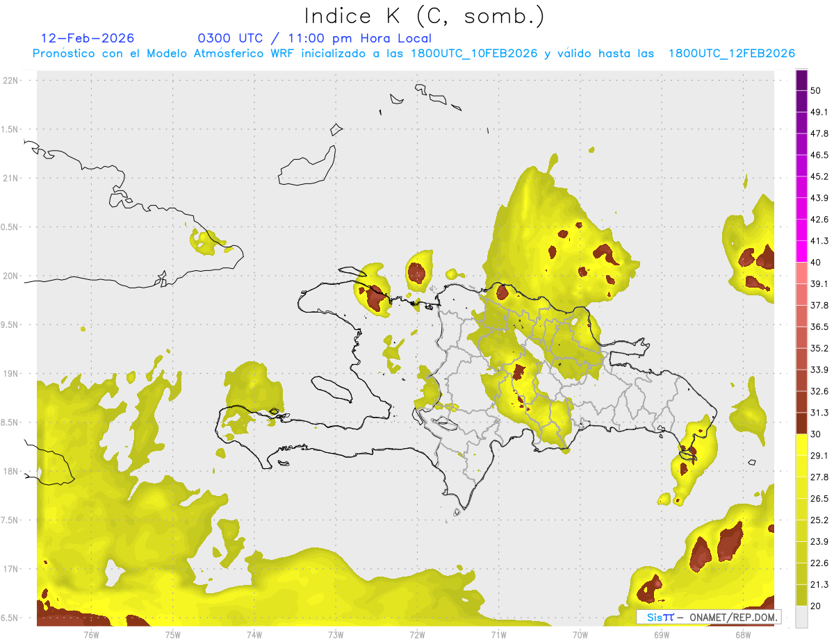
Task: Click legend value "35.2"
Action: click(819, 348)
